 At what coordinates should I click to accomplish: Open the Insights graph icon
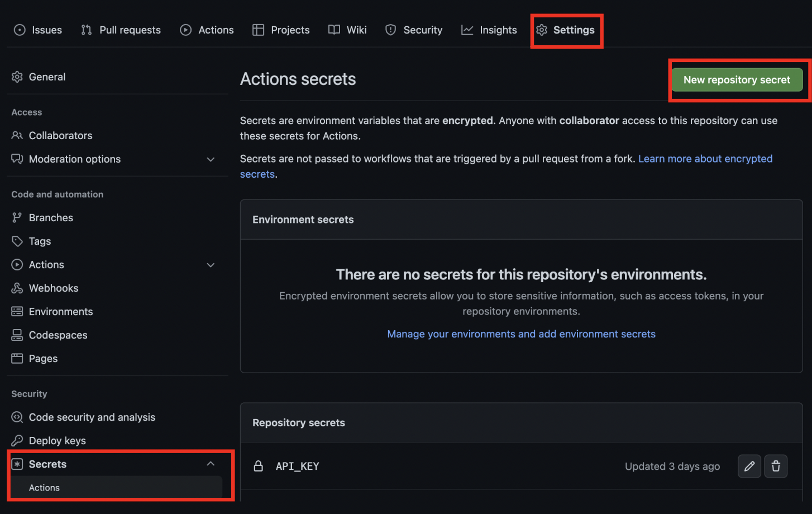click(x=467, y=30)
